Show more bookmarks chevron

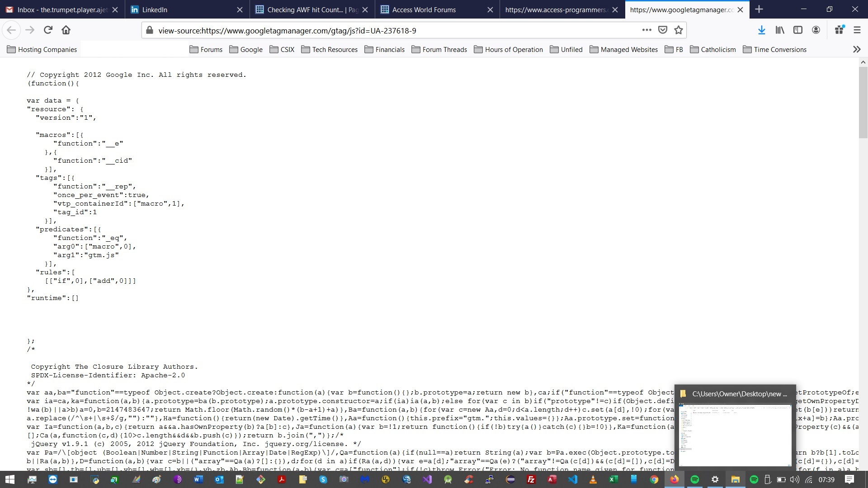pyautogui.click(x=857, y=50)
